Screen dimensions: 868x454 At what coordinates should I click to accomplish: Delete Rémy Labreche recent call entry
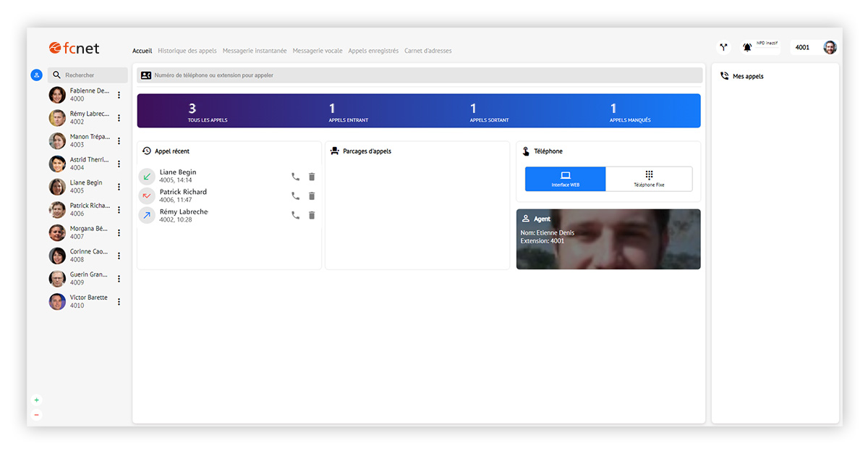point(312,214)
